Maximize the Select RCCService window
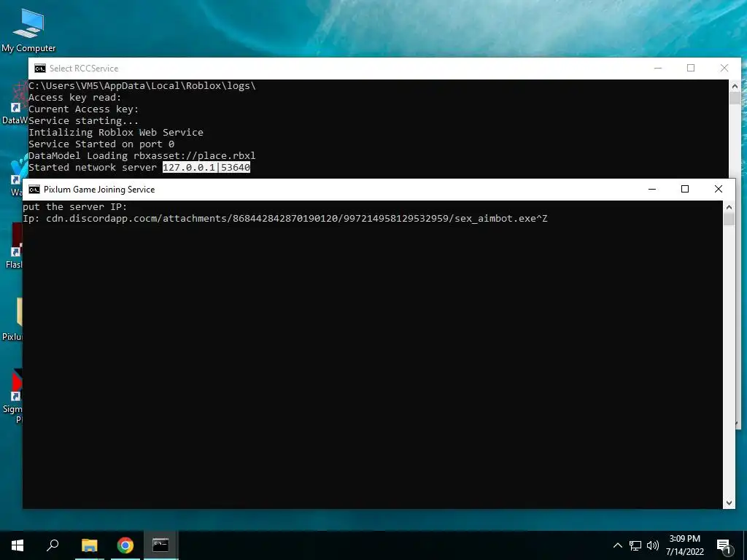 [691, 68]
